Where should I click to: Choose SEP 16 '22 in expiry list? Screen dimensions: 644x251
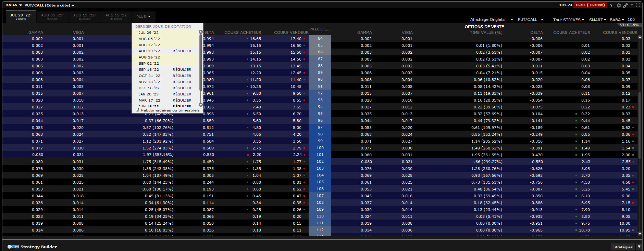click(149, 69)
